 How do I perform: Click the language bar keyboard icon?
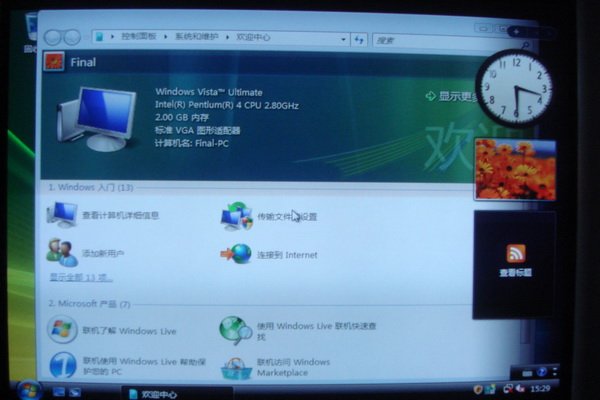click(x=527, y=373)
